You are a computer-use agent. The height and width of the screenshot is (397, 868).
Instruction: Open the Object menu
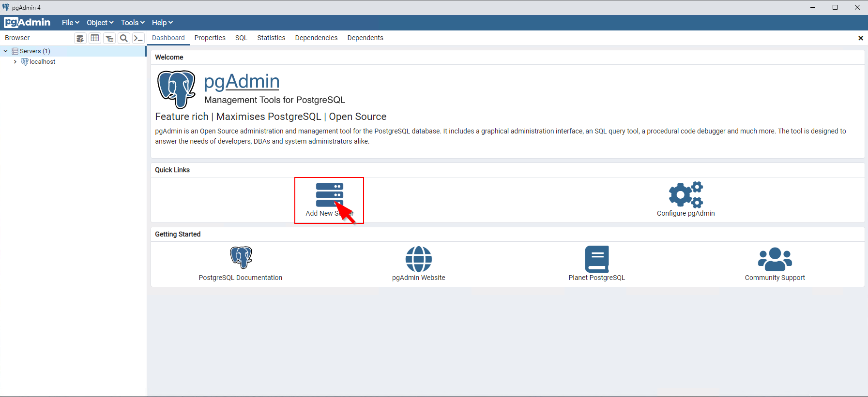tap(100, 23)
